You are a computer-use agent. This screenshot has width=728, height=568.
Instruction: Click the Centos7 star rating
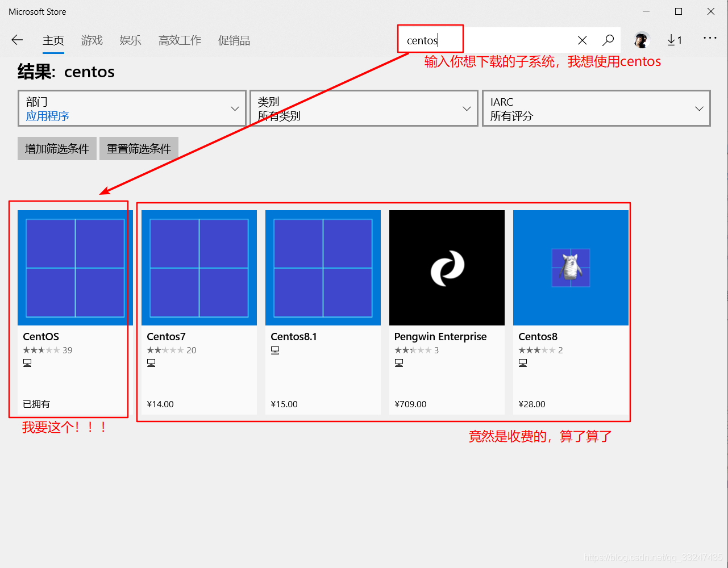[165, 350]
